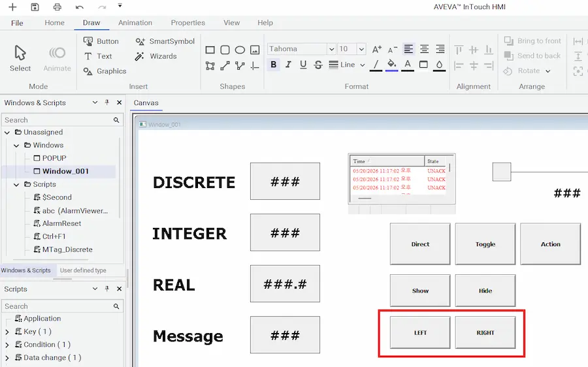Open the Line style dropdown
This screenshot has height=367, width=588.
point(347,65)
